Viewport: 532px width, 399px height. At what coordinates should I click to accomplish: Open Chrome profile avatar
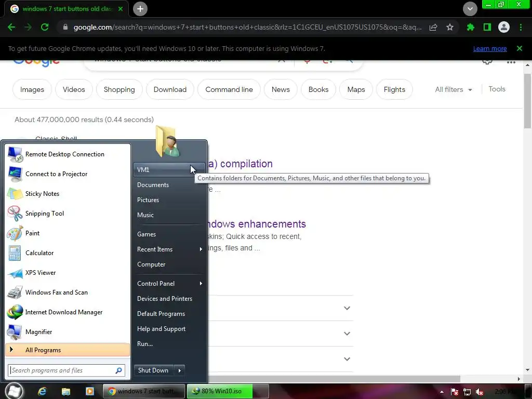pyautogui.click(x=504, y=27)
